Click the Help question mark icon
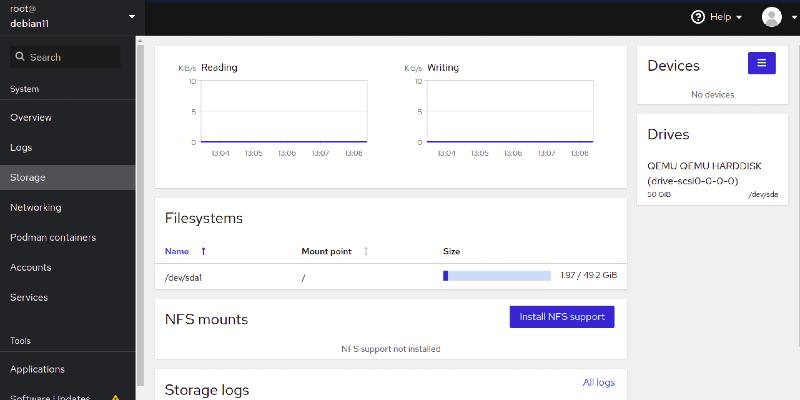This screenshot has width=800, height=400. coord(698,17)
